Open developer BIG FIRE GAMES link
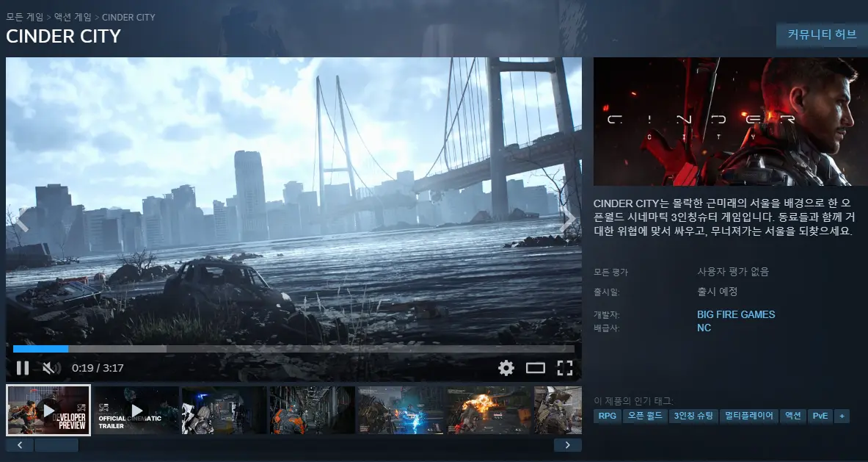 point(736,314)
